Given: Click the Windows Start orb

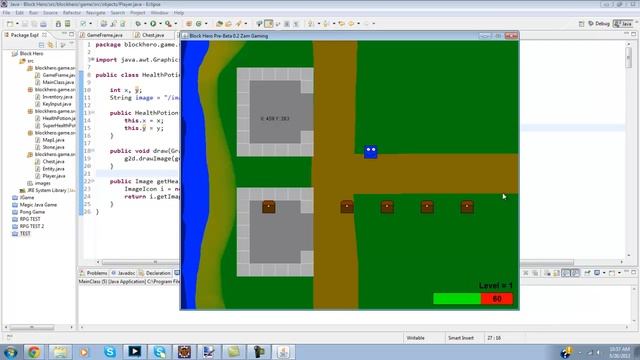Looking at the screenshot, I should click(11, 352).
